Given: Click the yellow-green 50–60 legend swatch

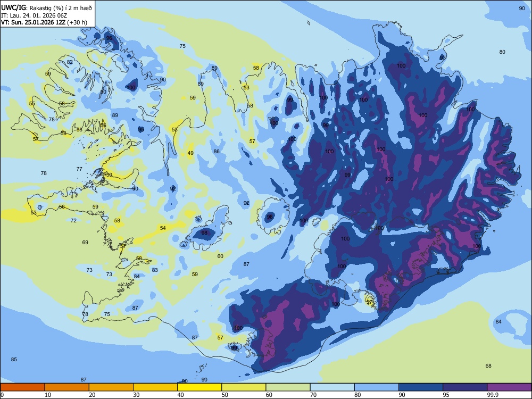Looking at the screenshot, I should [244, 387].
